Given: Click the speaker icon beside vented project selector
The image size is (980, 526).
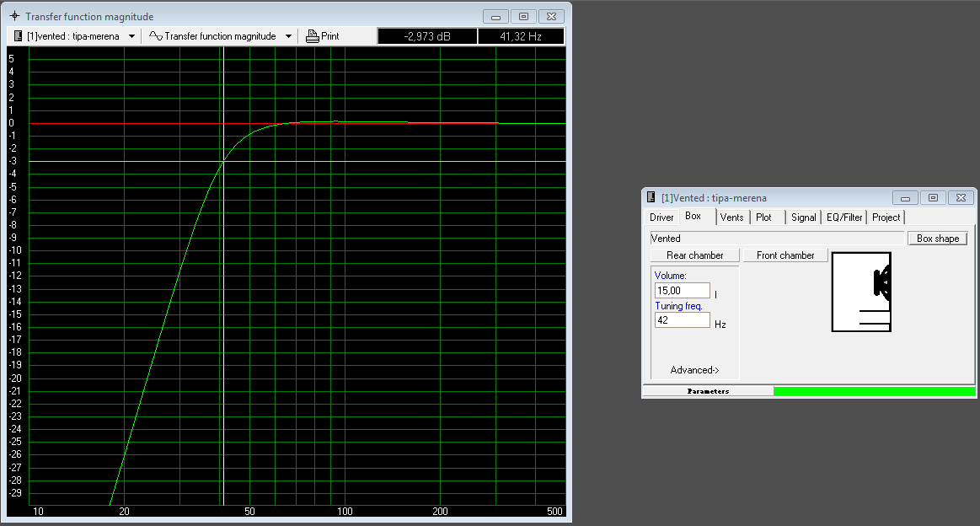Looking at the screenshot, I should point(19,36).
